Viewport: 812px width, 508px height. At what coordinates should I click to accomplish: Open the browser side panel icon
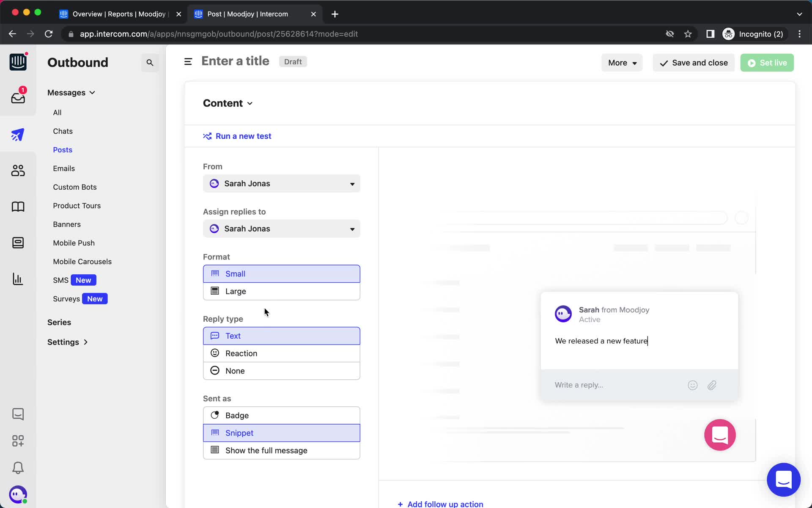tap(710, 34)
